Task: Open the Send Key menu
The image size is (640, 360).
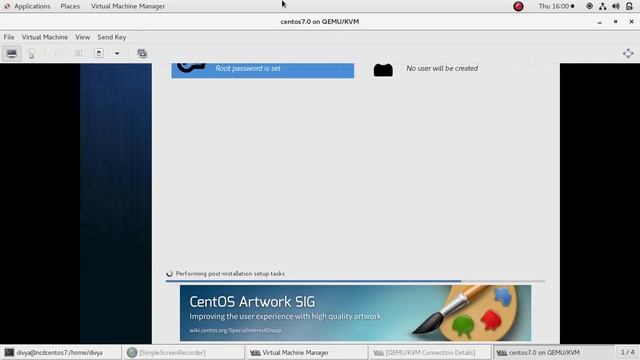Action: click(112, 37)
